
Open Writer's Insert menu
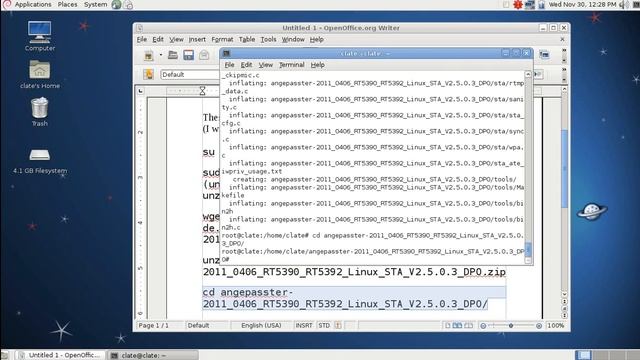(197, 40)
